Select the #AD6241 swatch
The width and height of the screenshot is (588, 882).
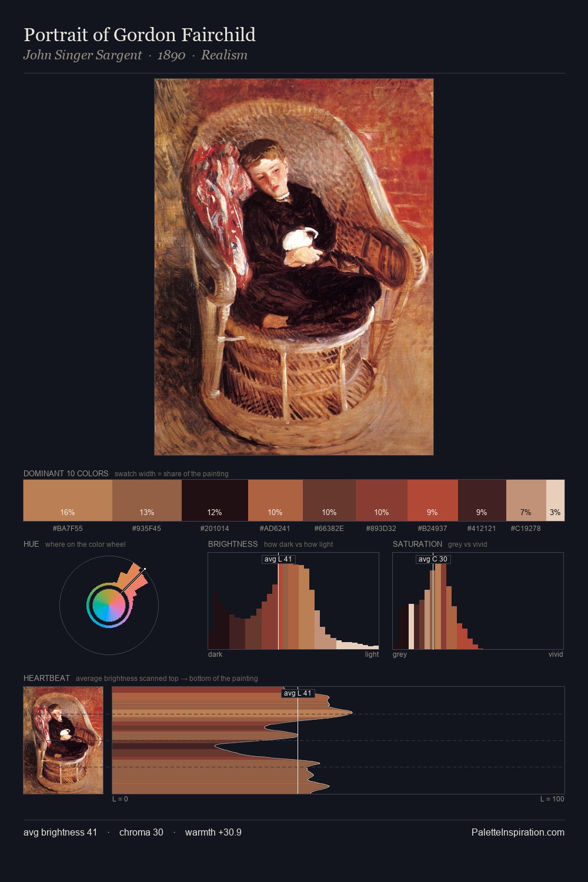[275, 500]
